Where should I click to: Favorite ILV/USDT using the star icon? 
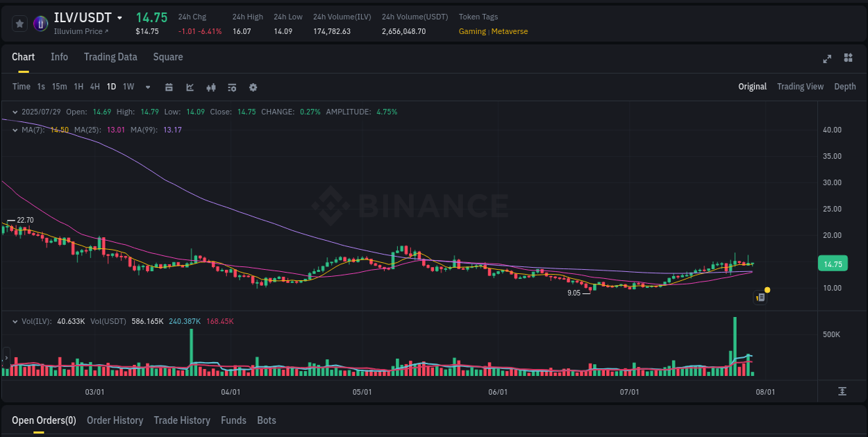point(19,23)
